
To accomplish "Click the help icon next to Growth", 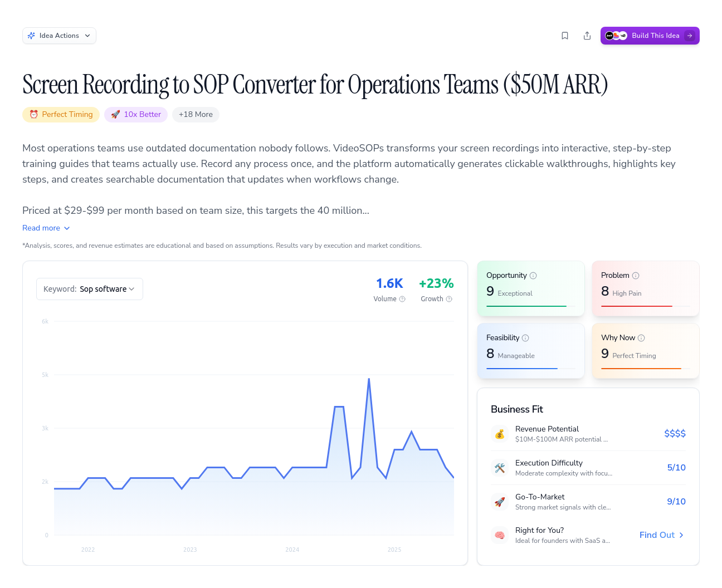I will pos(449,299).
